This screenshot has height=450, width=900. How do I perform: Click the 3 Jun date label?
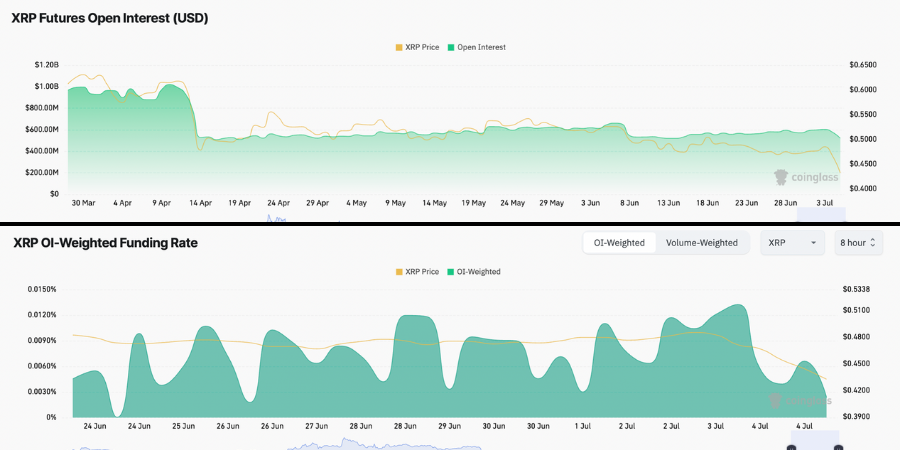click(x=590, y=203)
